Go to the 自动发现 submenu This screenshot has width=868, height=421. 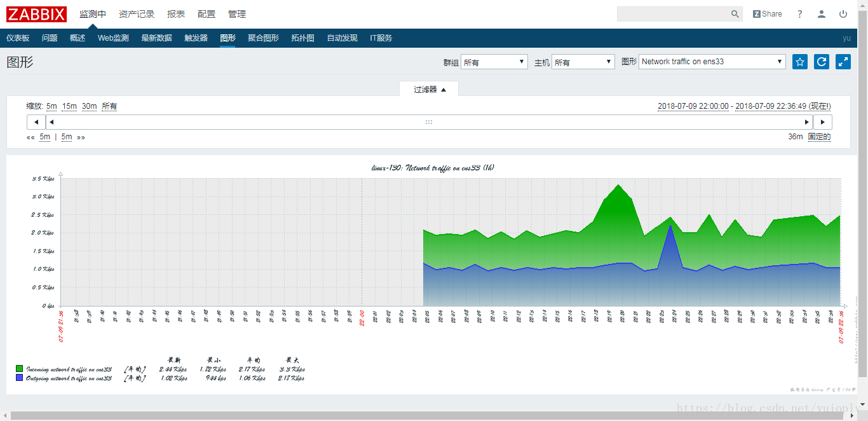[342, 38]
